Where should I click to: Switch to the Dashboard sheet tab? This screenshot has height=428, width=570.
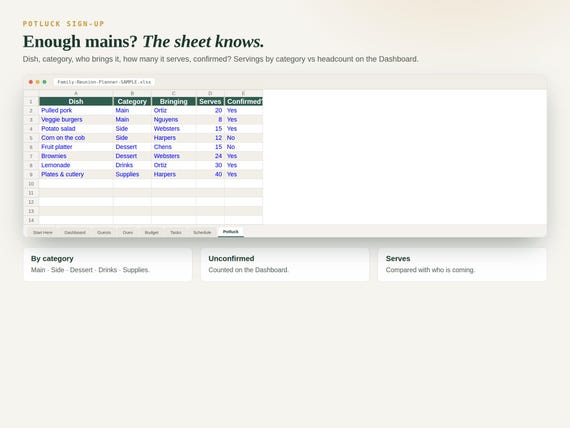pyautogui.click(x=75, y=232)
